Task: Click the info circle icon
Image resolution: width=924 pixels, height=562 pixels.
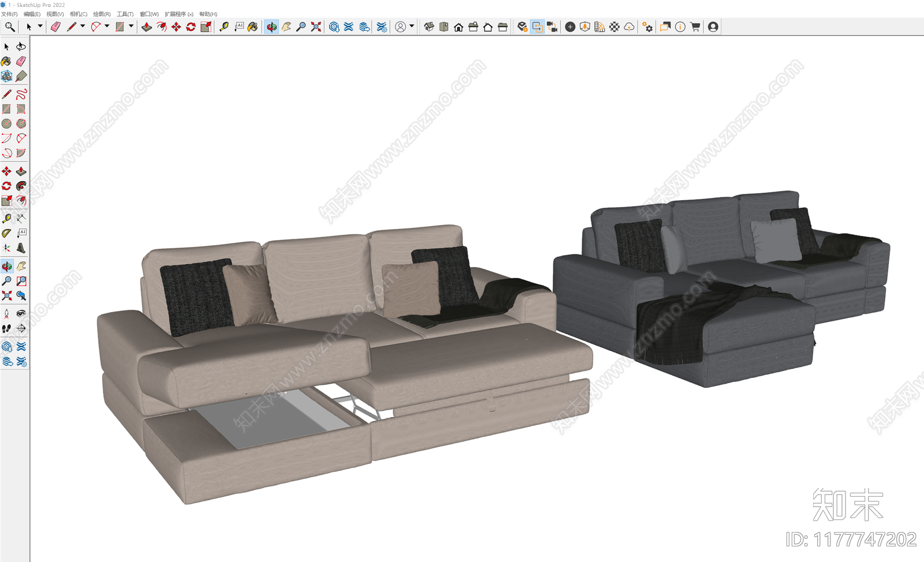Action: 680,27
